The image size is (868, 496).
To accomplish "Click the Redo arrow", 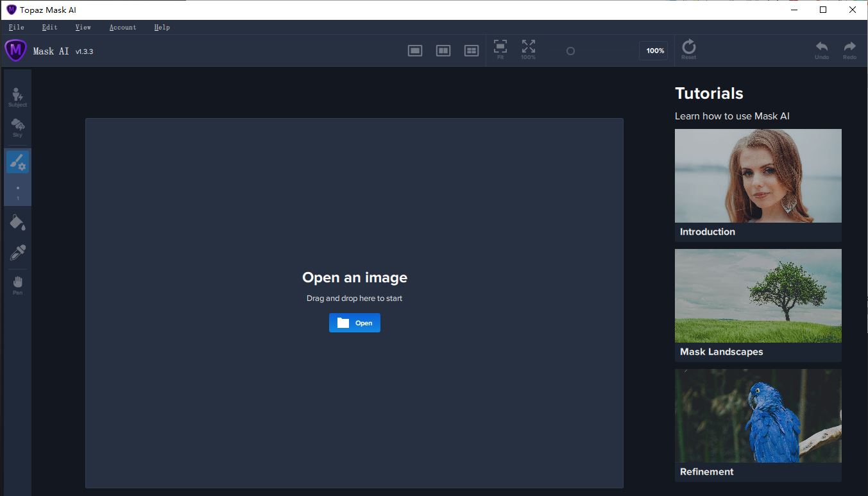I will point(849,49).
